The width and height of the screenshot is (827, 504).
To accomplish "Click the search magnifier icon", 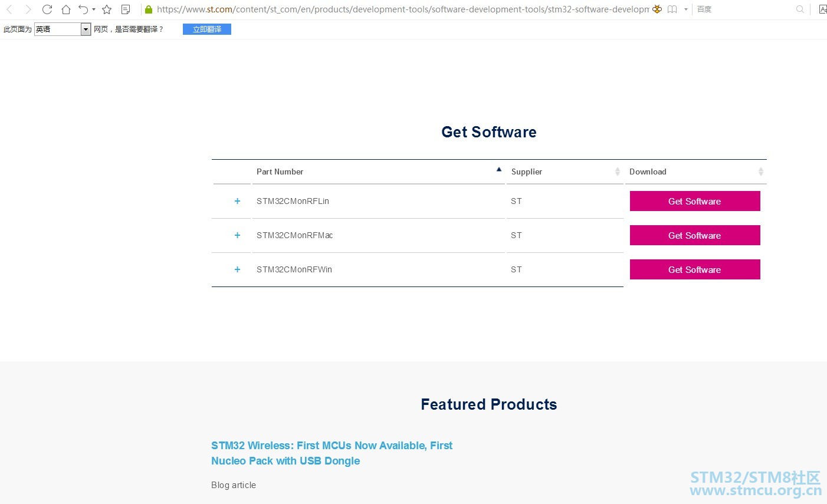I will click(800, 9).
